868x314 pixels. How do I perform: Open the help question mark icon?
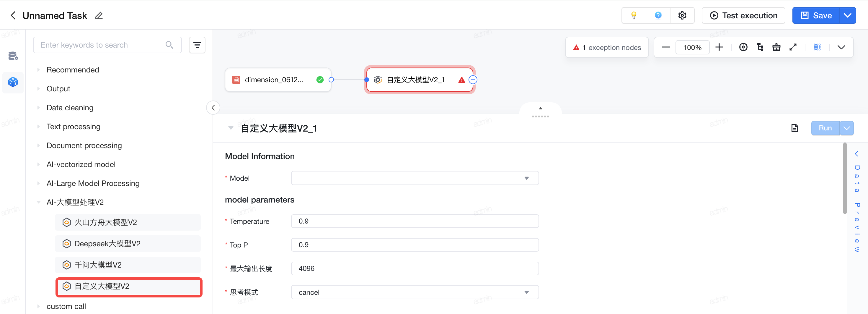(658, 15)
